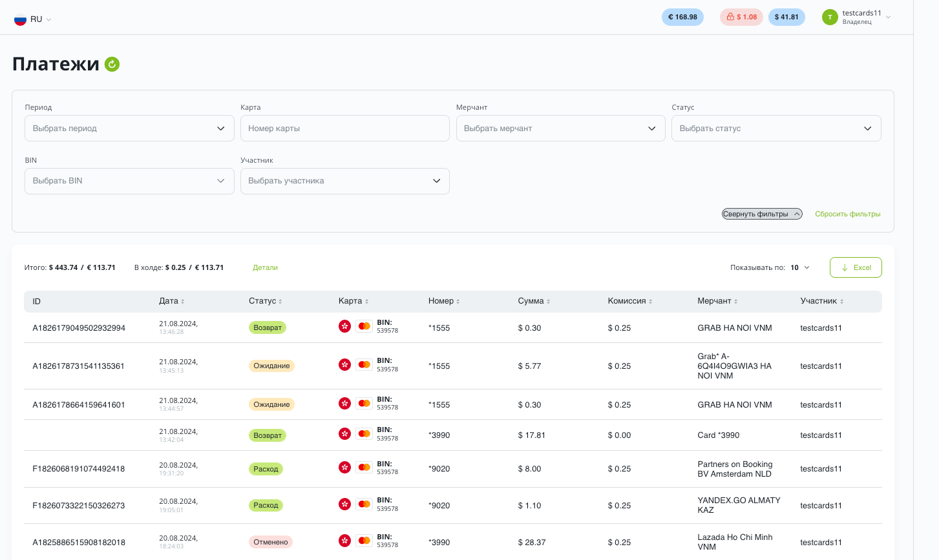
Task: Open the Выбрать BIN dropdown
Action: (129, 181)
